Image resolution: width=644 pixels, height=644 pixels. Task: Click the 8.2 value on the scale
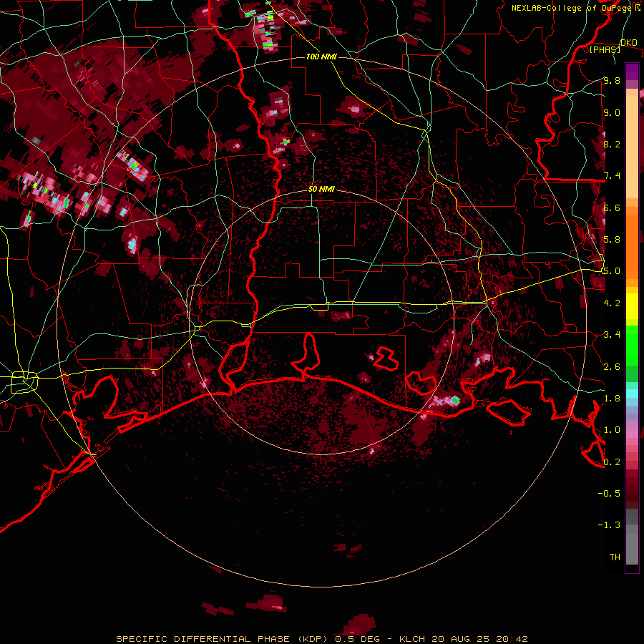pos(612,144)
